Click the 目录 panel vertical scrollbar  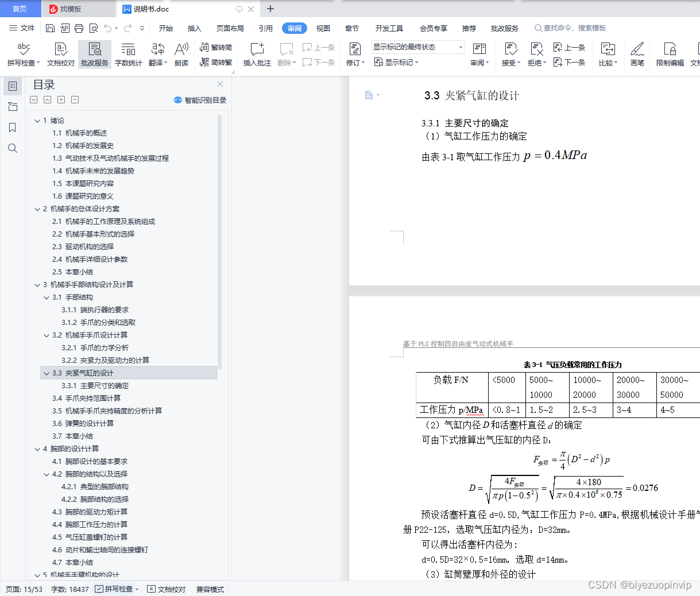pos(219,241)
